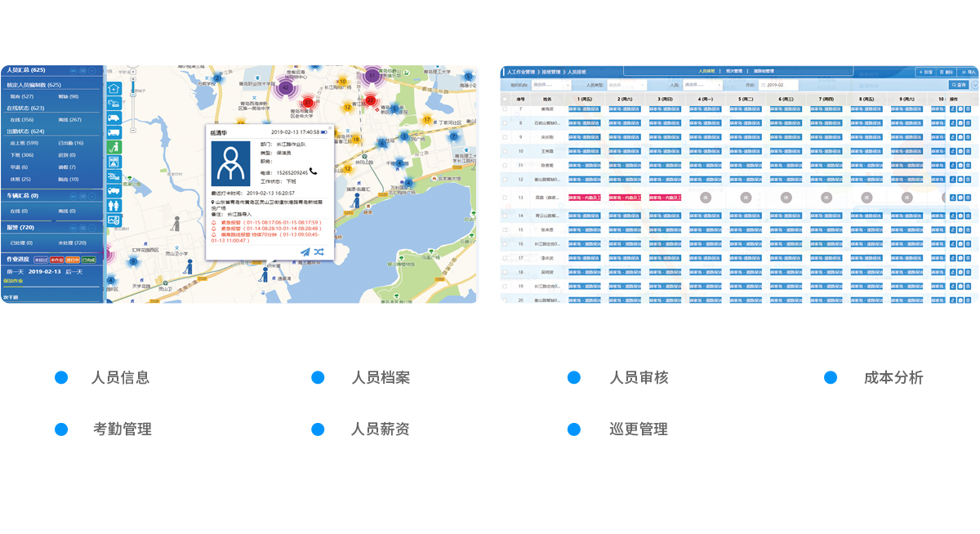Image resolution: width=980 pixels, height=534 pixels.
Task: Click the yellow cluster marker 17 on map
Action: tap(426, 119)
